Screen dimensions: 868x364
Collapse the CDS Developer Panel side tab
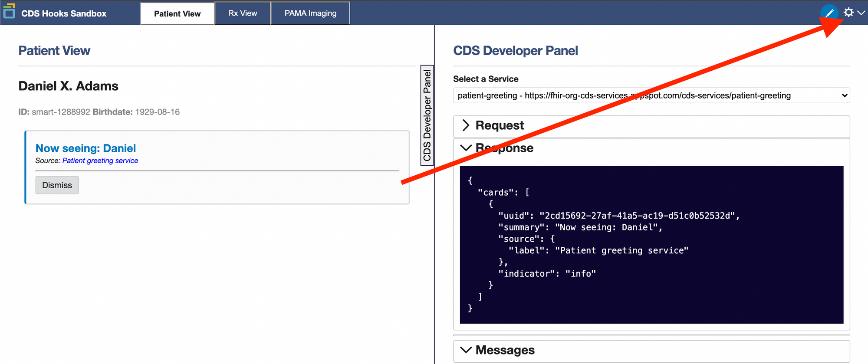(x=427, y=115)
